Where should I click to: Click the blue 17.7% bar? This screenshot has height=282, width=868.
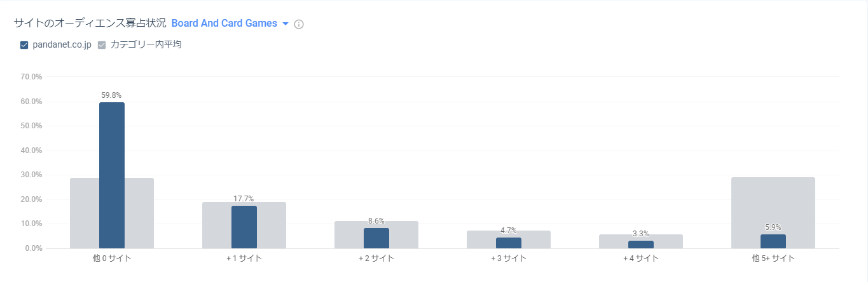(x=244, y=227)
